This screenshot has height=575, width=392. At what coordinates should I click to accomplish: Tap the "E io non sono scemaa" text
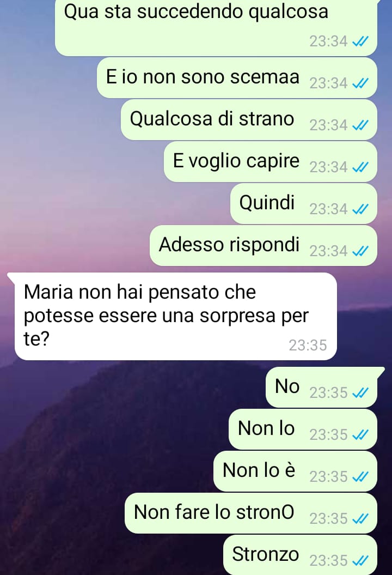[203, 77]
